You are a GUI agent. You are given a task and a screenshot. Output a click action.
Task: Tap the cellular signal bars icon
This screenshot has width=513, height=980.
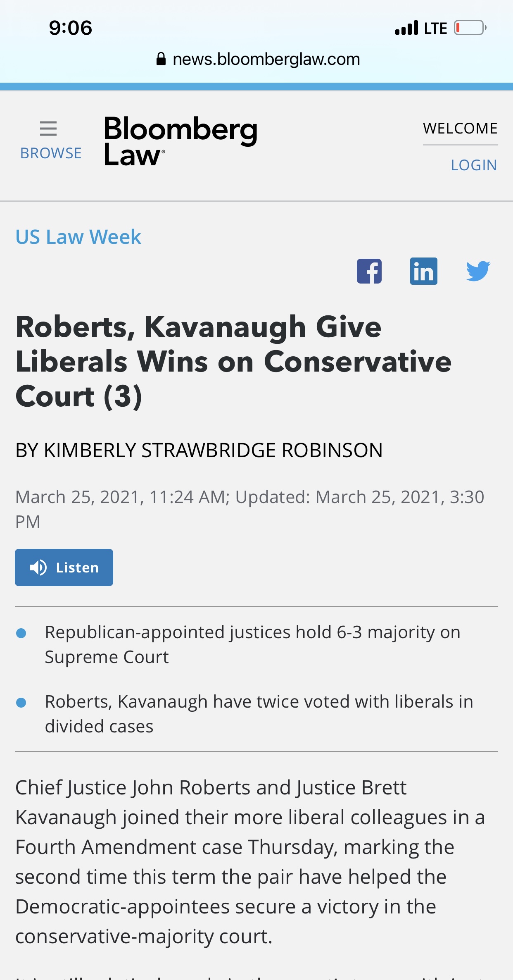[407, 28]
